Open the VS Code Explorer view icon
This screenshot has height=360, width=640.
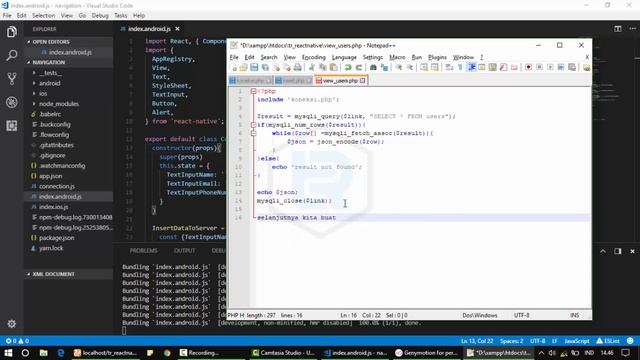pyautogui.click(x=11, y=32)
